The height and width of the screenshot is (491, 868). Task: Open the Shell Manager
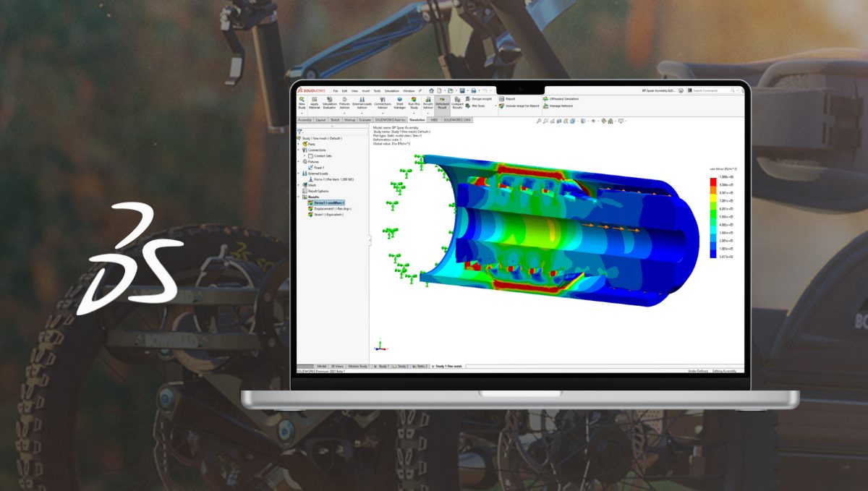(400, 103)
